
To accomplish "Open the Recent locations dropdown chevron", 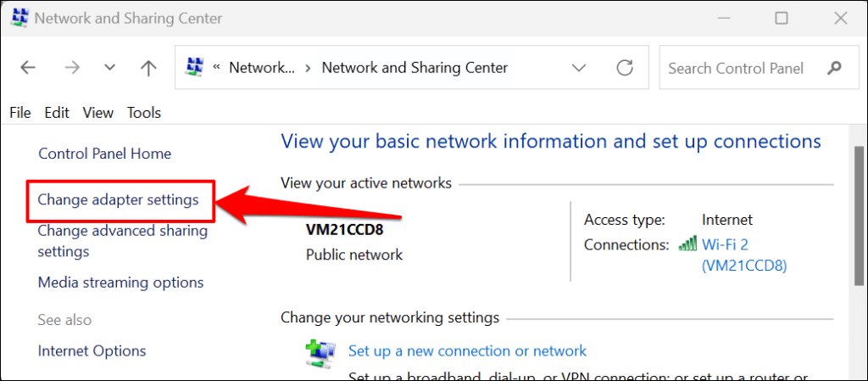I will click(x=110, y=68).
